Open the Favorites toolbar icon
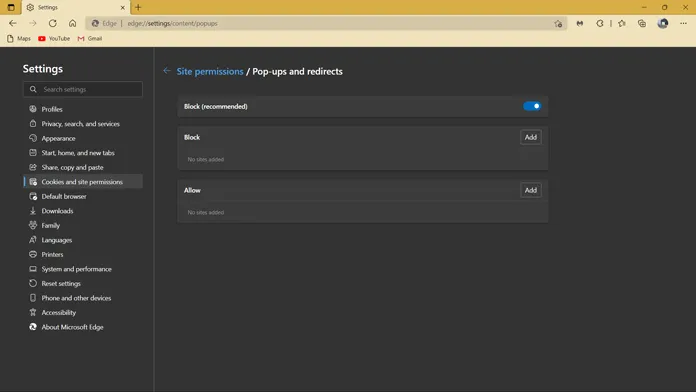This screenshot has width=696, height=392. pos(621,24)
